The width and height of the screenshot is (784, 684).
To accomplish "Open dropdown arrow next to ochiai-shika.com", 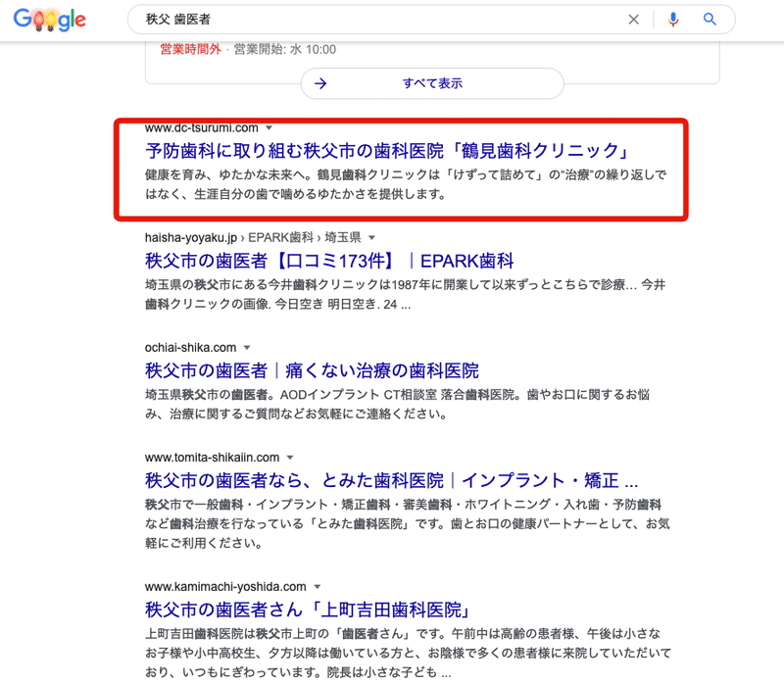I will 247,348.
